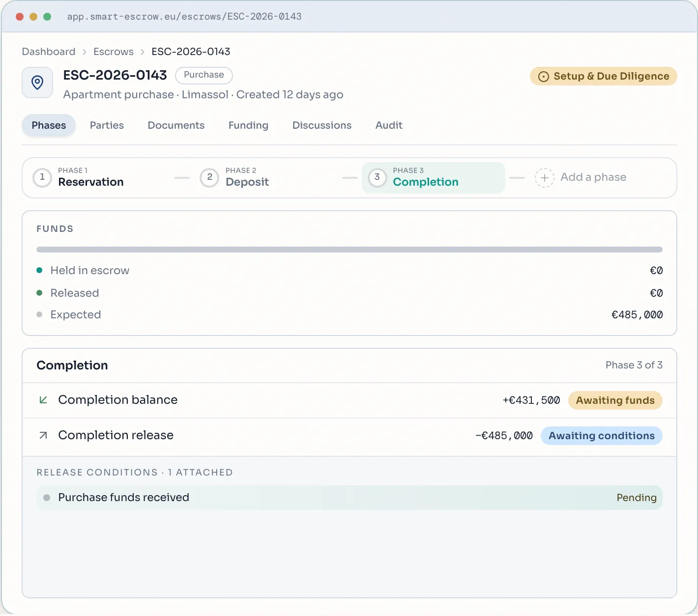Click the Pending status text
The height and width of the screenshot is (616, 698).
coord(637,498)
